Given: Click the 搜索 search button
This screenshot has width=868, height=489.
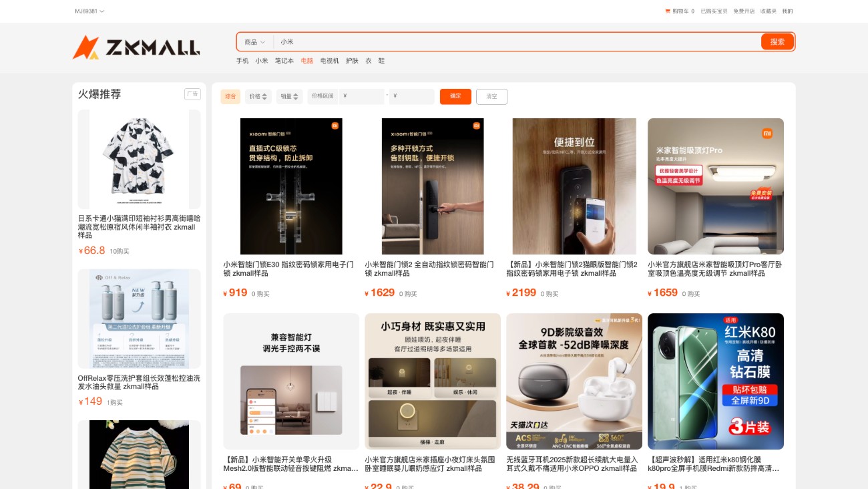Looking at the screenshot, I should click(x=777, y=41).
